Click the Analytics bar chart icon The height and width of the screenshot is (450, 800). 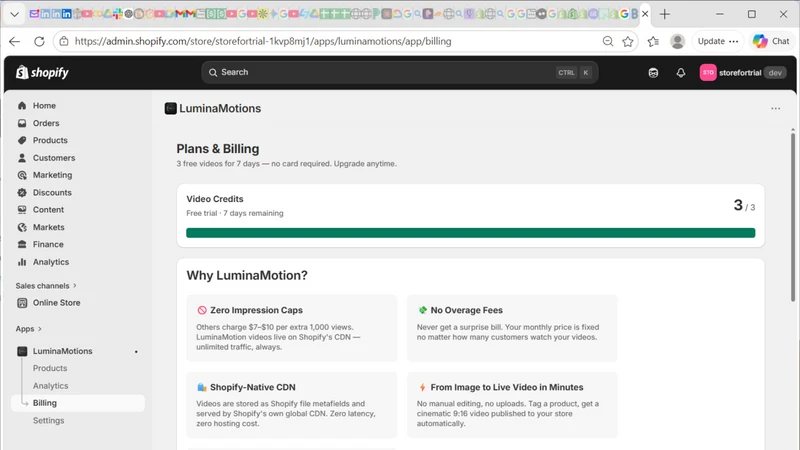coord(22,262)
